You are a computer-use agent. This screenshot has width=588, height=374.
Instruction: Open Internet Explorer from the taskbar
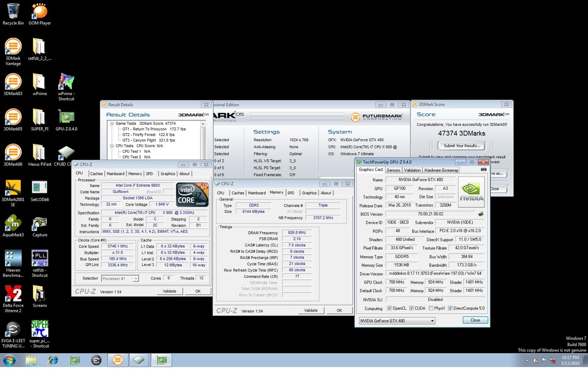[x=53, y=360]
